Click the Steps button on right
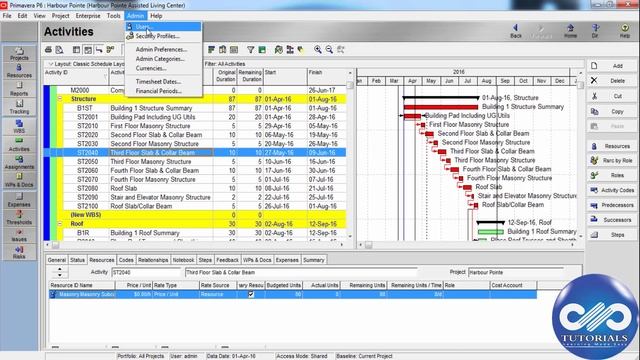640x360 pixels. [x=611, y=235]
